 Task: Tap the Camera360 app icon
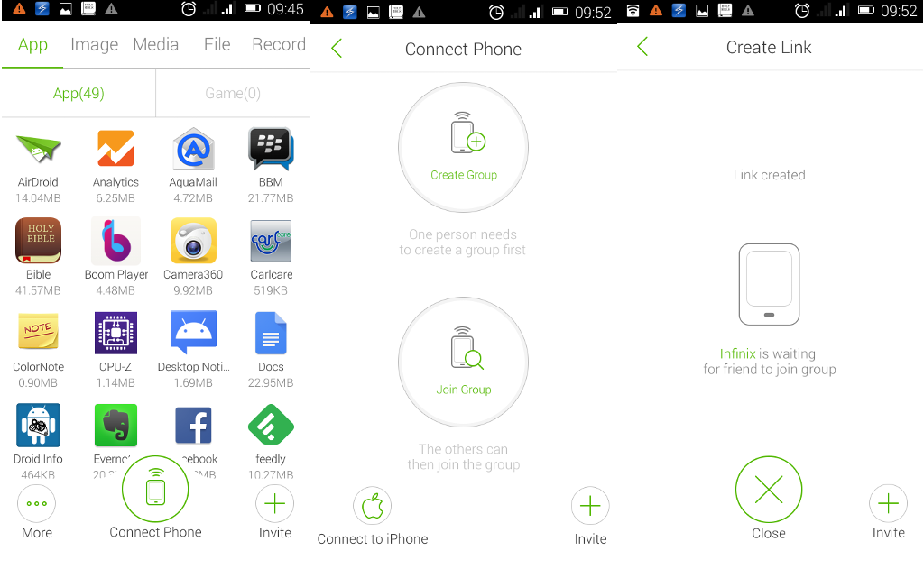point(193,241)
